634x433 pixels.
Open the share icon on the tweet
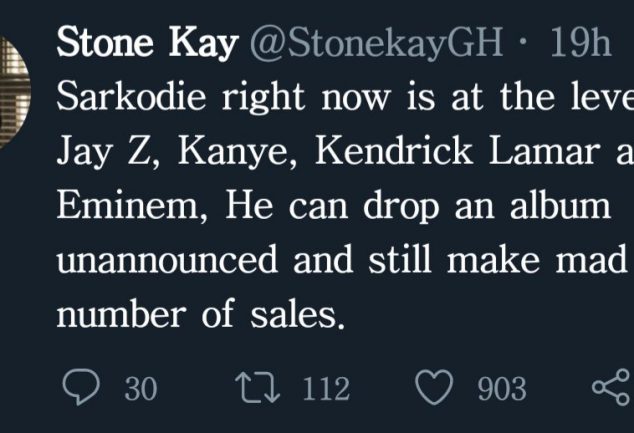tap(610, 388)
